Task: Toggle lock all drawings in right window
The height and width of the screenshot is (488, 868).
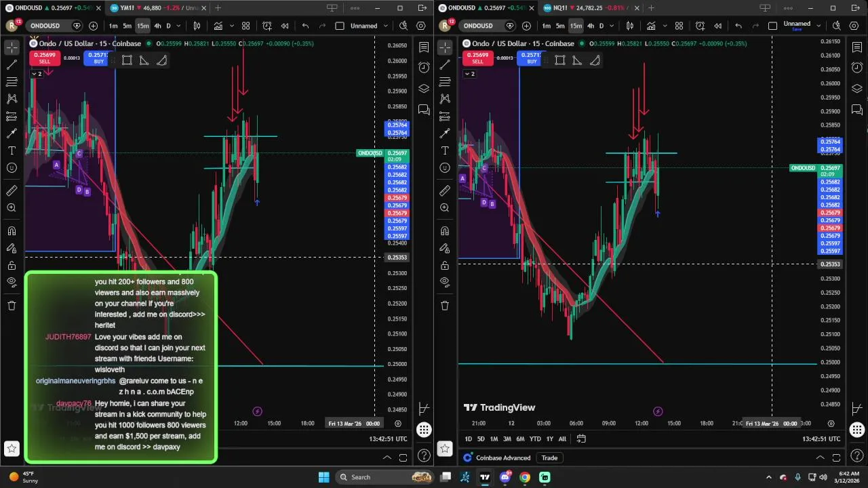Action: pyautogui.click(x=445, y=265)
